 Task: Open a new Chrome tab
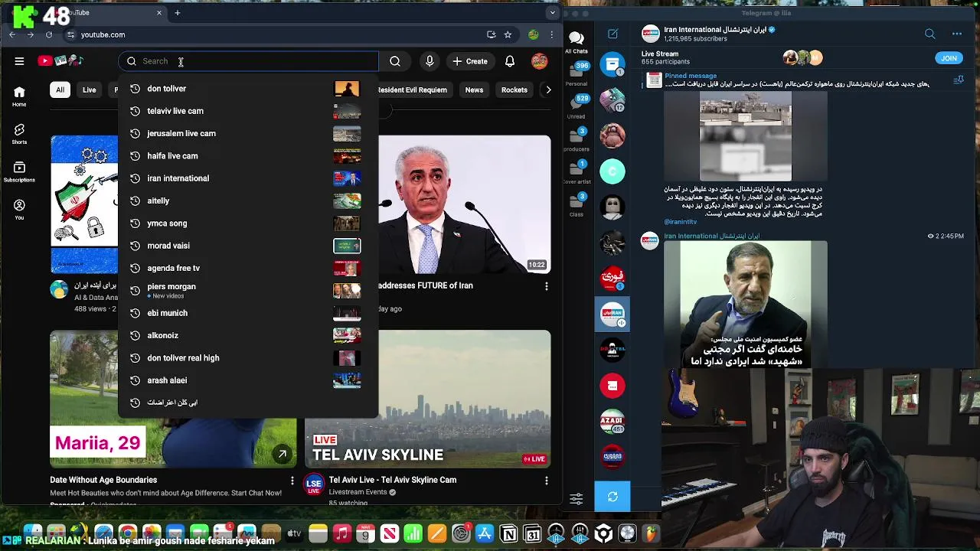(177, 12)
